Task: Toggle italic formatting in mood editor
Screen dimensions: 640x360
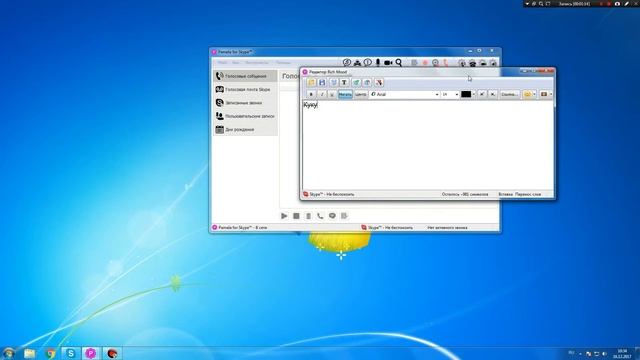Action: [x=322, y=94]
